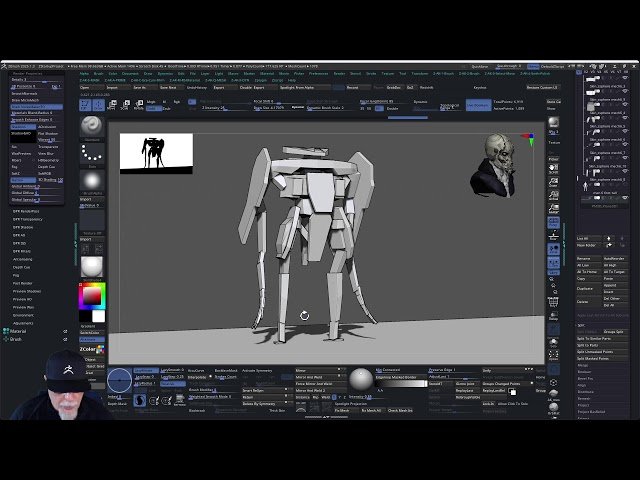Click the silhouette preview thumbnail

[x=156, y=153]
